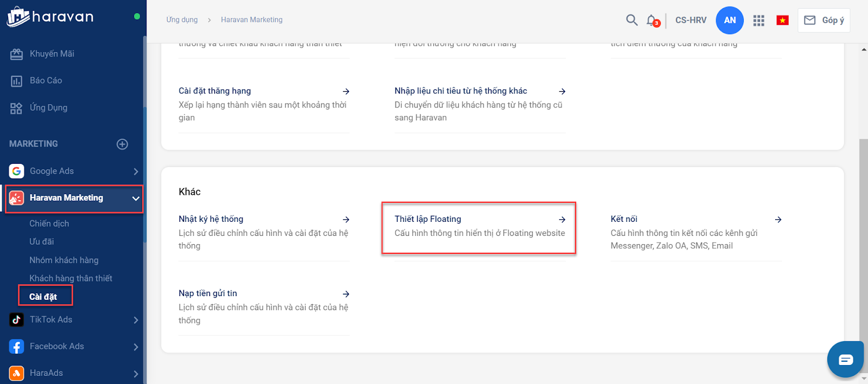Expand HaraAds submenu chevron
868x384 pixels.
(x=136, y=374)
